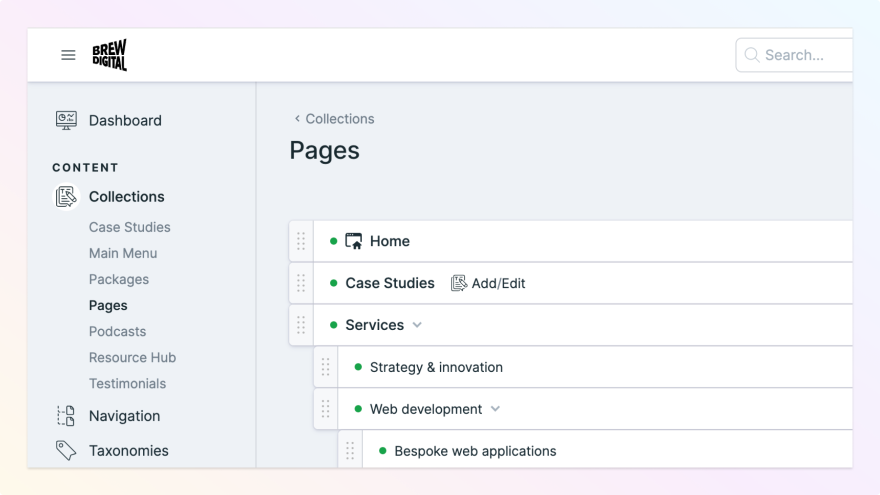The height and width of the screenshot is (495, 880).
Task: Open Resource Hub in sidebar
Action: click(x=132, y=357)
